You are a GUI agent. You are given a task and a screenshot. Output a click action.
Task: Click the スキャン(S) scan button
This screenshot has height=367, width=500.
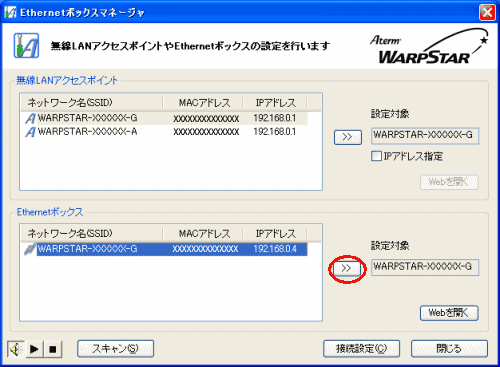click(x=115, y=349)
